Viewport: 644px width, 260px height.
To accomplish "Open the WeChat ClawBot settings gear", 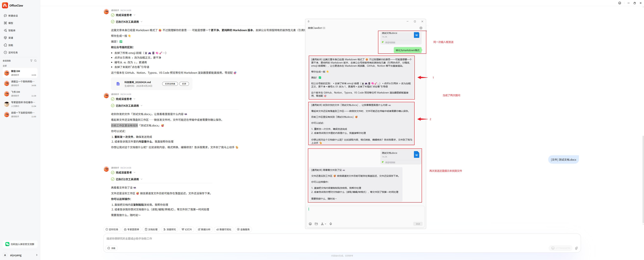I will (x=421, y=28).
